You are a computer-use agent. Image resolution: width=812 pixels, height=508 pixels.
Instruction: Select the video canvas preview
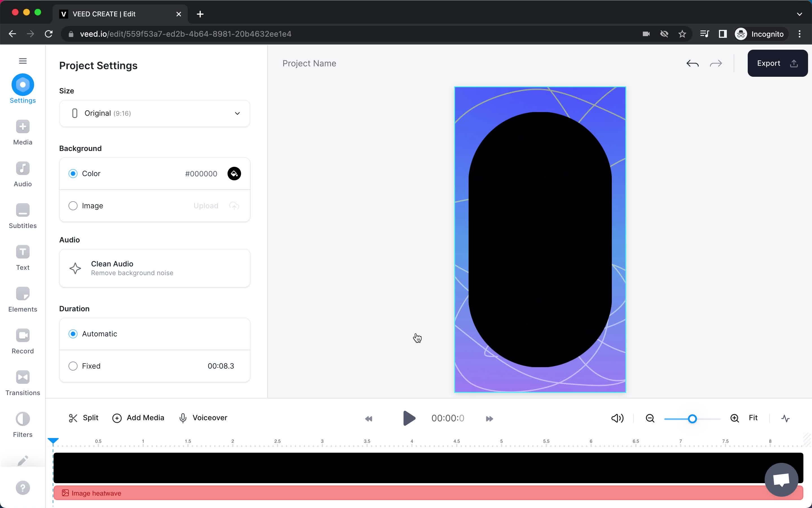point(540,239)
